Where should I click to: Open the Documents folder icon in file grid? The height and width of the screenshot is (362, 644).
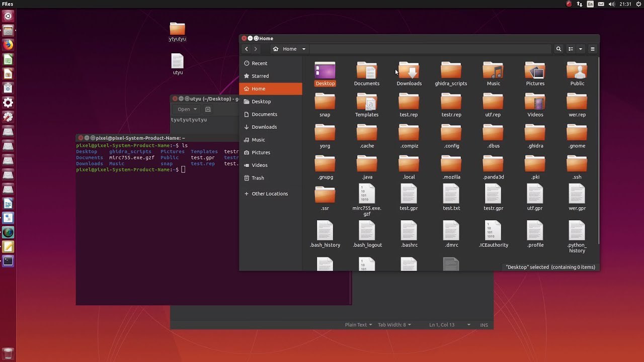367,71
